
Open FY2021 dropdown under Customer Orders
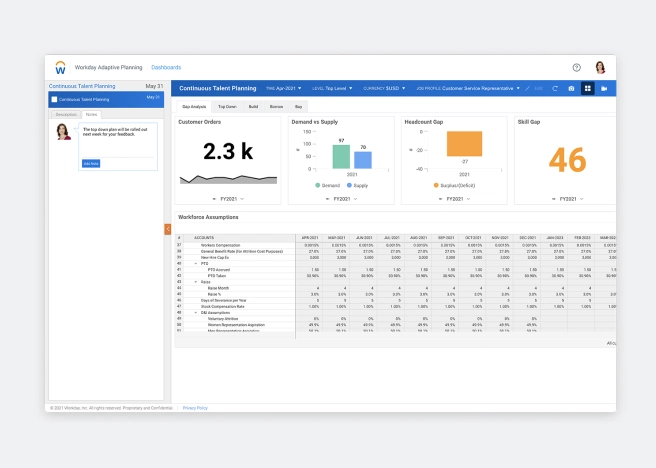point(232,199)
